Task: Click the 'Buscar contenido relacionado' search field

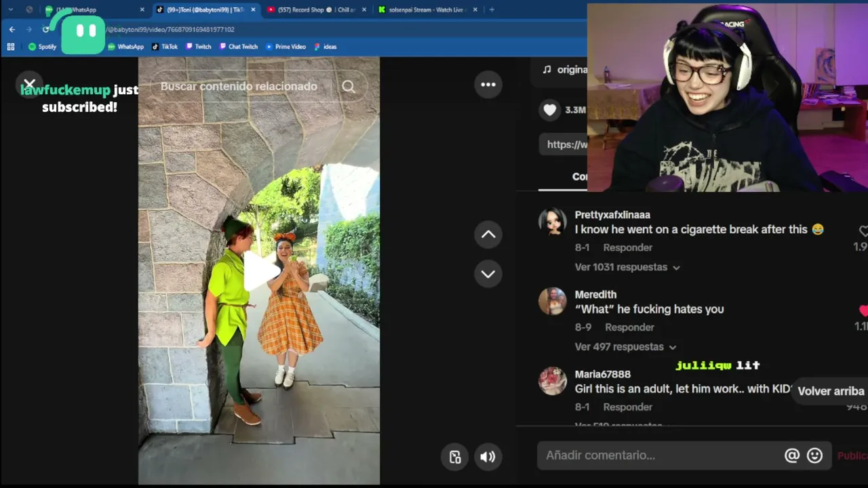Action: coord(239,87)
